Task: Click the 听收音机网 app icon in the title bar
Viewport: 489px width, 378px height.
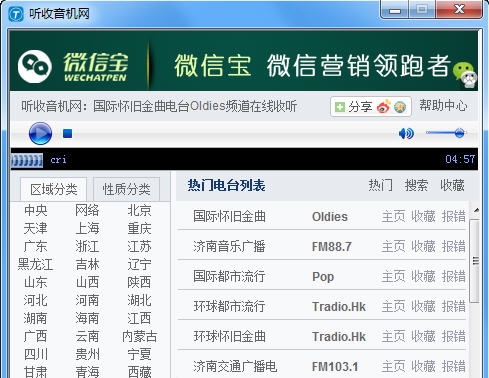Action: 16,14
